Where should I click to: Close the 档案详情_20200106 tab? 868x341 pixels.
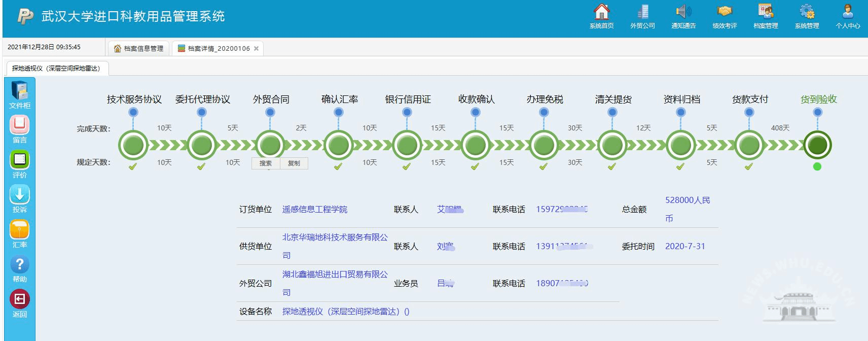[257, 49]
